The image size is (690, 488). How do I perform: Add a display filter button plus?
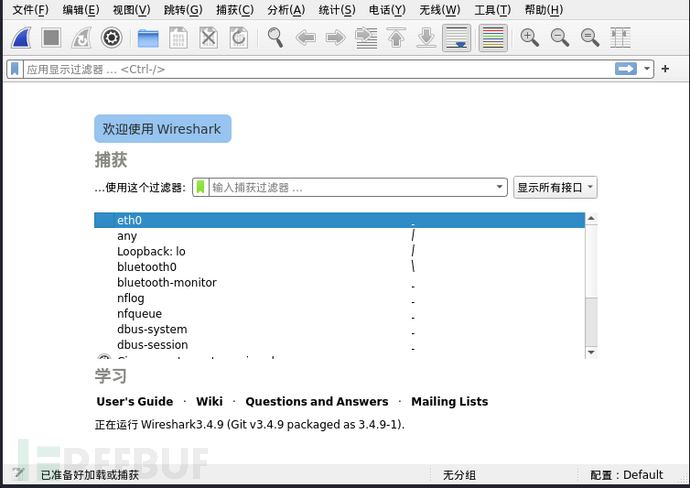[665, 69]
